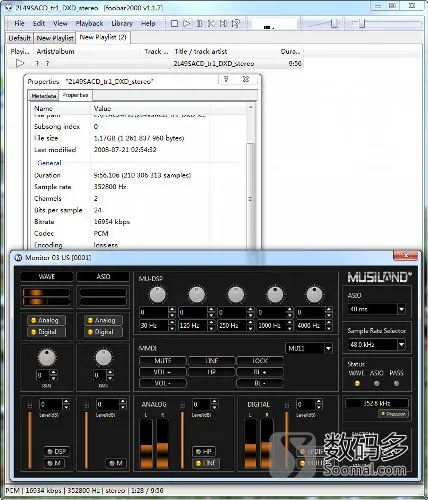
Task: Toggle Digital output under WAVE
Action: [46, 332]
